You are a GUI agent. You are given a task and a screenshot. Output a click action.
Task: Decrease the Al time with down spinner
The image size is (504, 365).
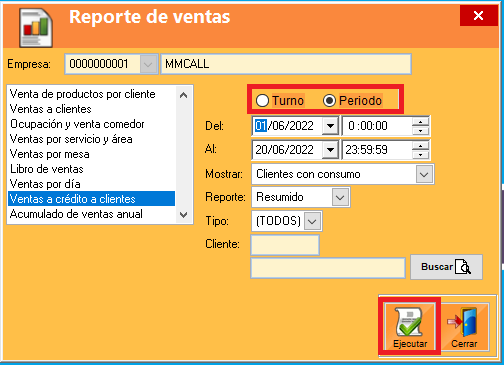420,154
